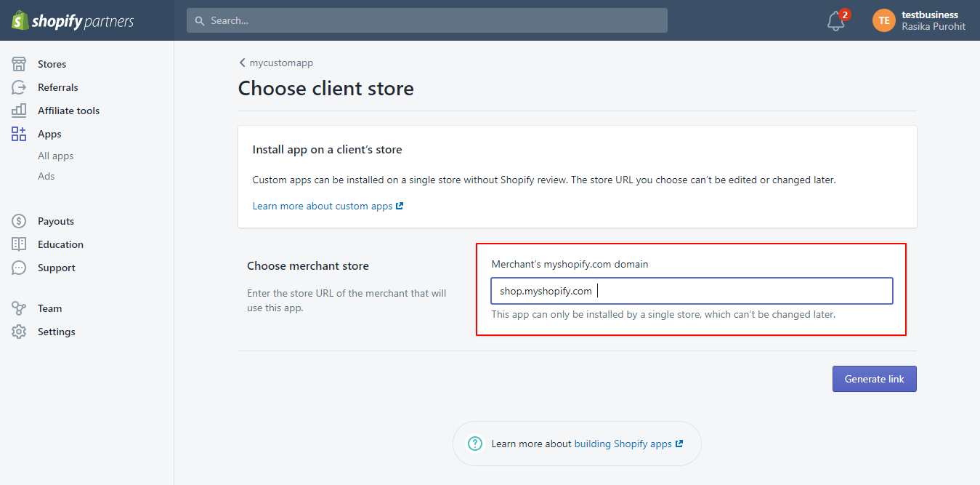Go to All apps submenu
The image size is (980, 485).
pyautogui.click(x=56, y=156)
